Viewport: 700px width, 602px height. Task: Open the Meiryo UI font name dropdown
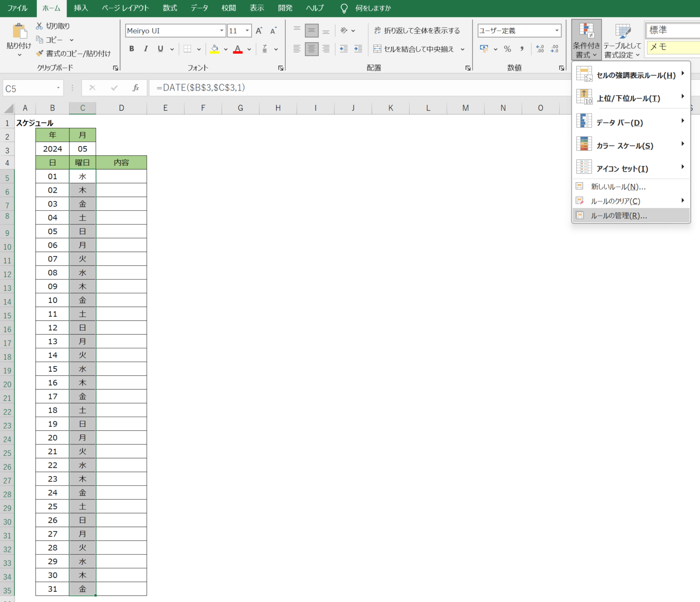(222, 31)
